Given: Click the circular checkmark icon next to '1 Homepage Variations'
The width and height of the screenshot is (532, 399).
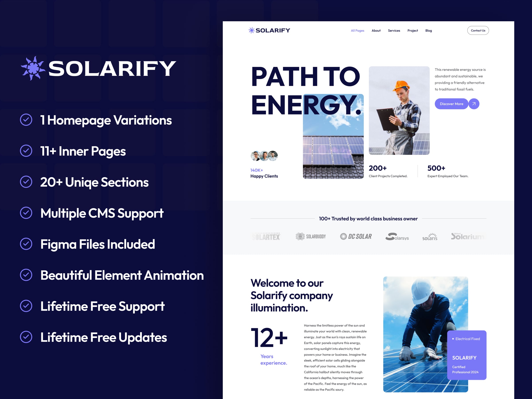Looking at the screenshot, I should (26, 121).
